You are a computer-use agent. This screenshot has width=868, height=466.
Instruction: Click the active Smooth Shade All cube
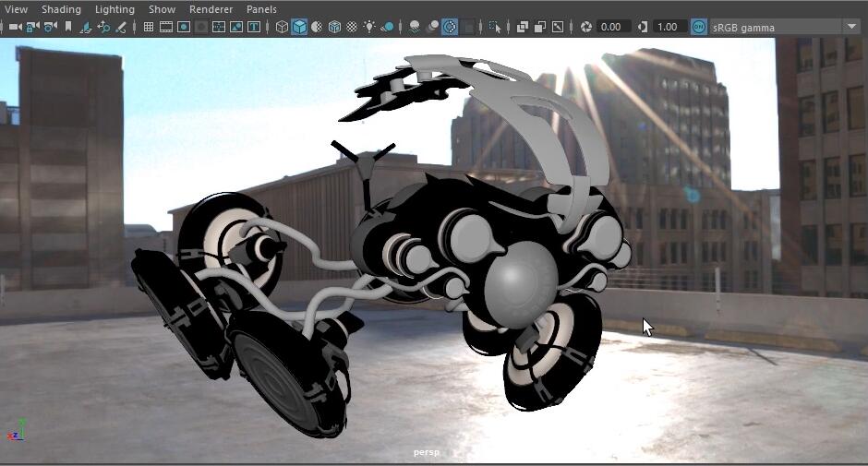coord(299,27)
